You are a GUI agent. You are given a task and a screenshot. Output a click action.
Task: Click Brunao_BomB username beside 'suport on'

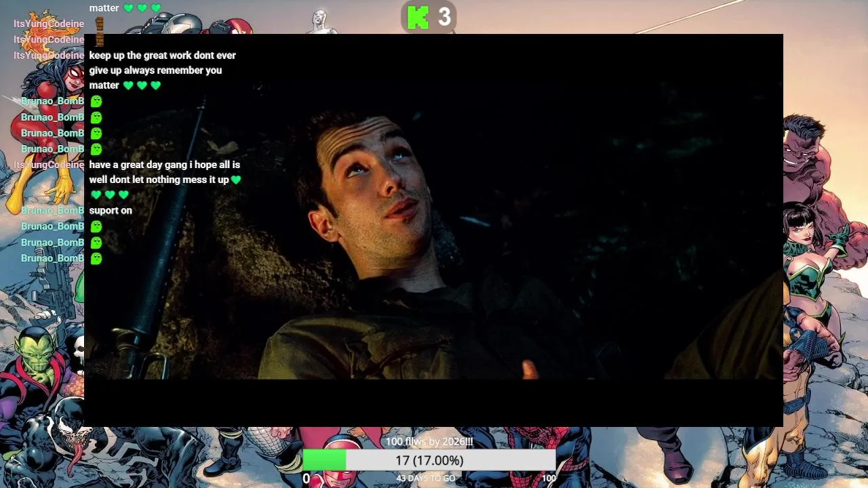pos(52,211)
